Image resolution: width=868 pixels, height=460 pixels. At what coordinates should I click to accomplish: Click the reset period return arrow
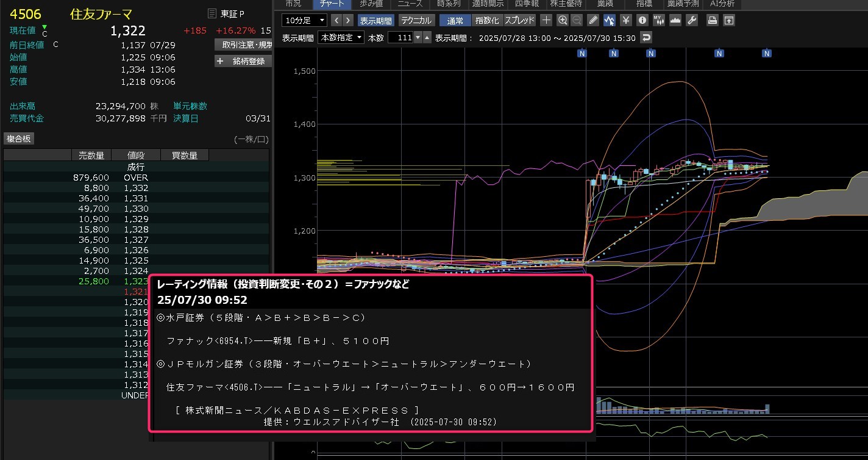click(x=646, y=38)
